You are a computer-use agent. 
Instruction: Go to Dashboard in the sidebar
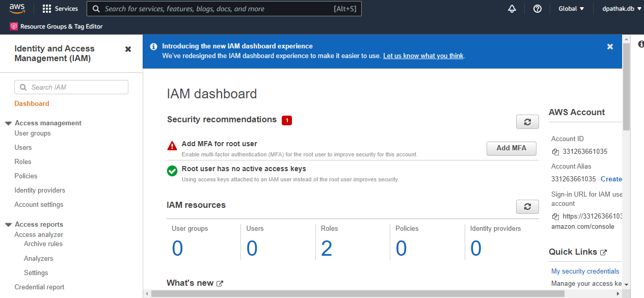[32, 103]
